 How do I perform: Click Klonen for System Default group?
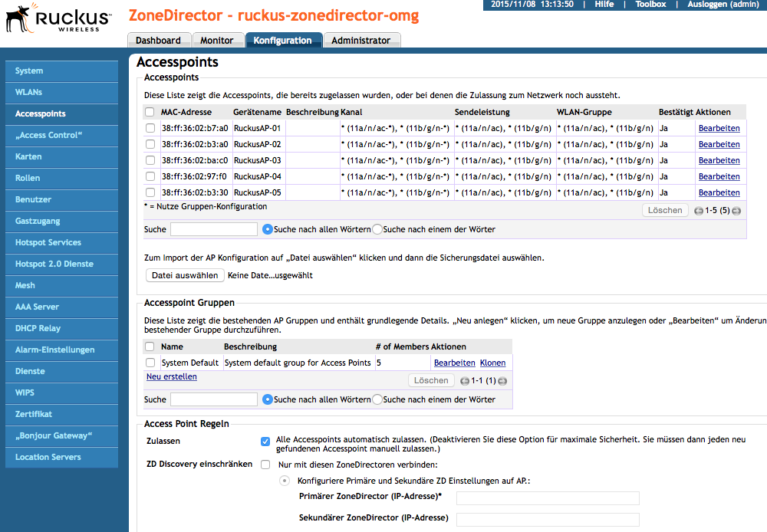point(492,363)
